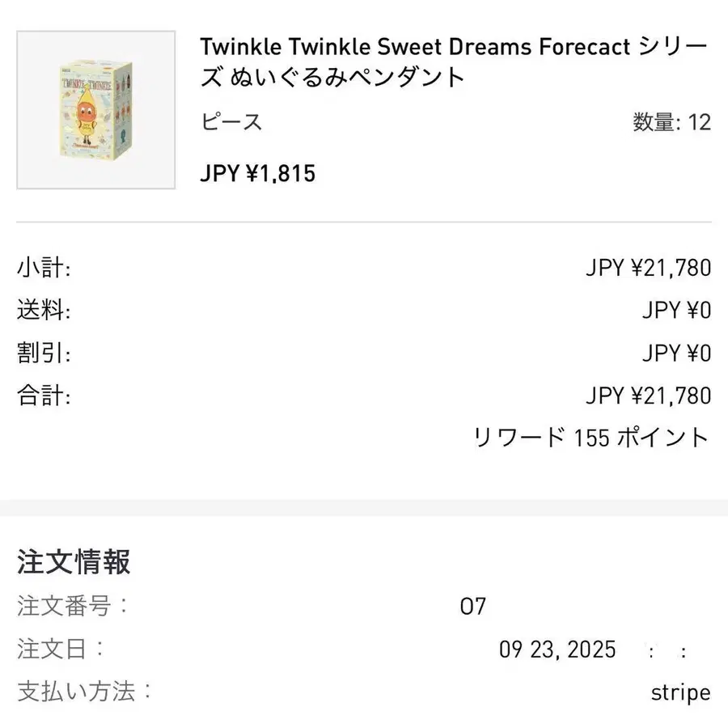Select the JPY ¥0 discount value
Viewport: 728px width, 728px height.
(676, 353)
